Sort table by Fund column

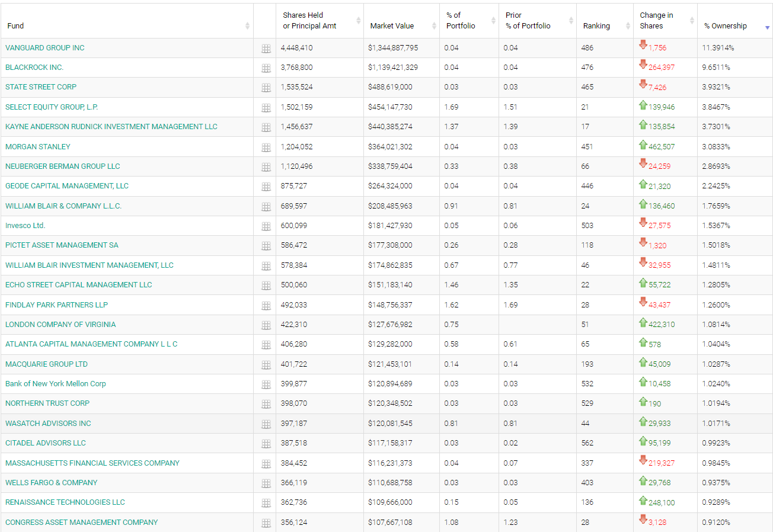(127, 21)
